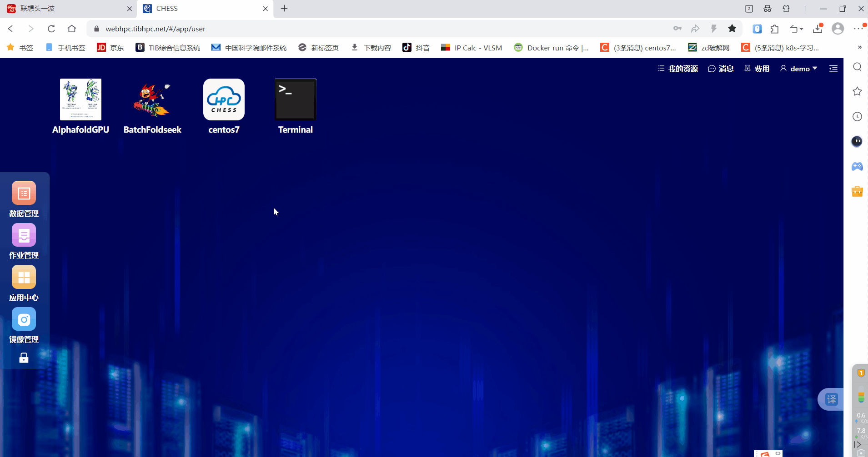Expand the demo user dropdown

pos(798,69)
